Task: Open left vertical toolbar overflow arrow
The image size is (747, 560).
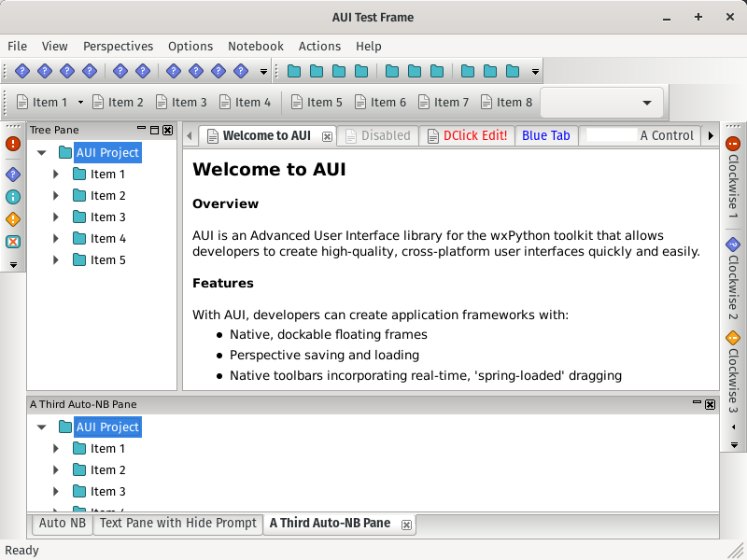Action: coord(13,265)
